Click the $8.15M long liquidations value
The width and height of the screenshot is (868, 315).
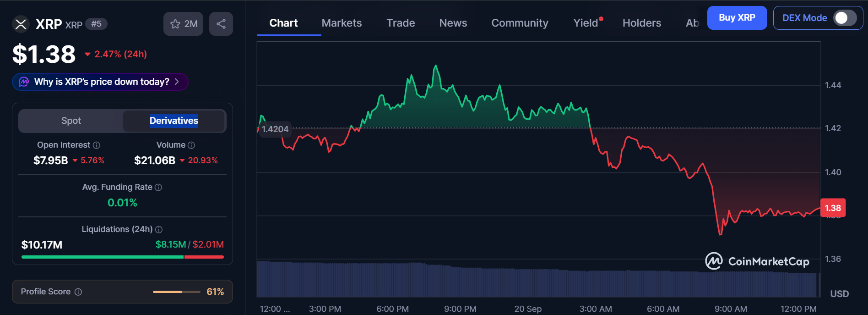pyautogui.click(x=170, y=244)
